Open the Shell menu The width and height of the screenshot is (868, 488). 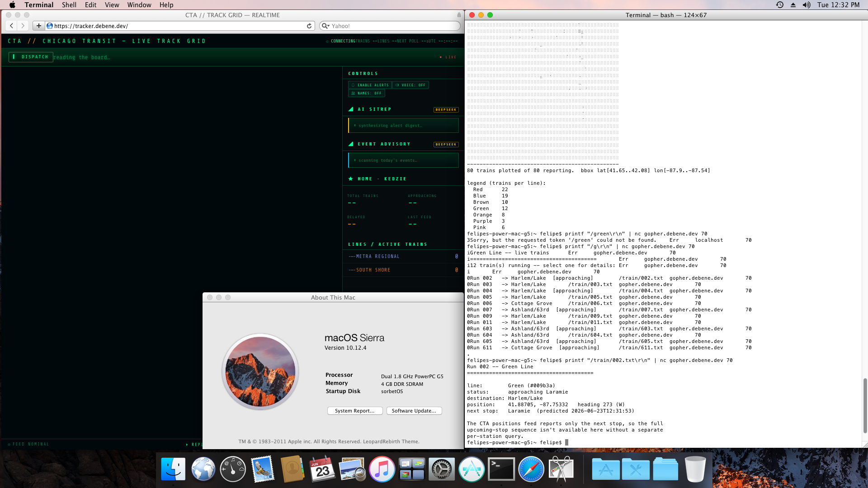point(69,5)
